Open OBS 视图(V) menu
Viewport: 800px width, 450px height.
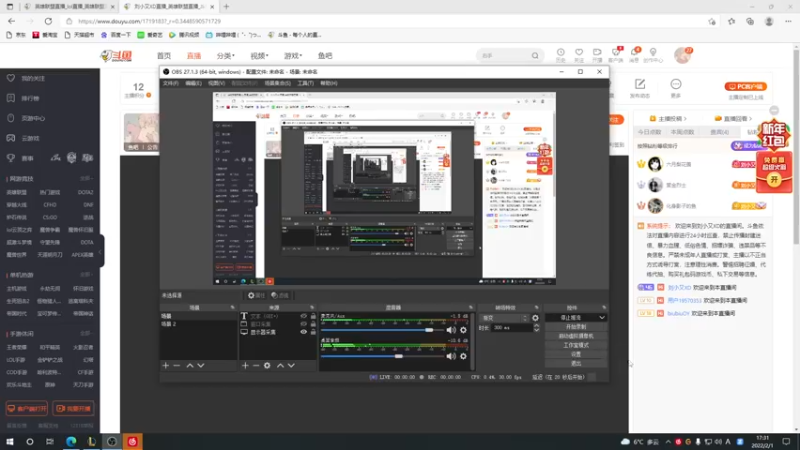click(x=216, y=83)
